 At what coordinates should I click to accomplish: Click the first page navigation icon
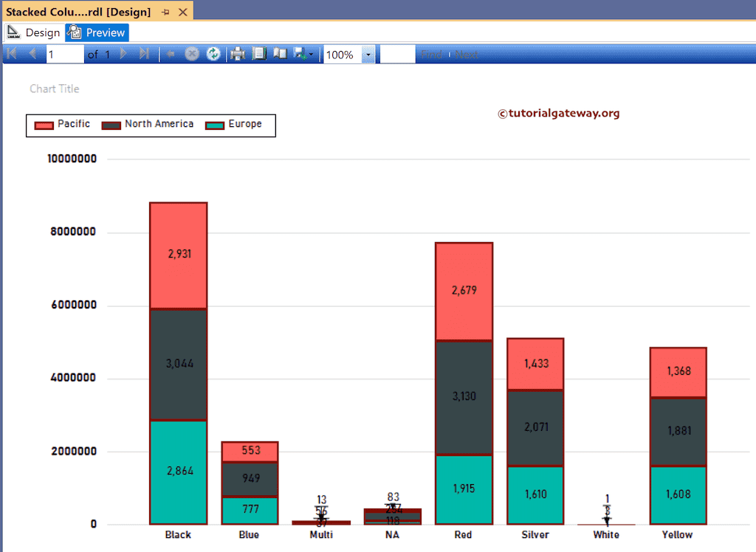(x=13, y=54)
